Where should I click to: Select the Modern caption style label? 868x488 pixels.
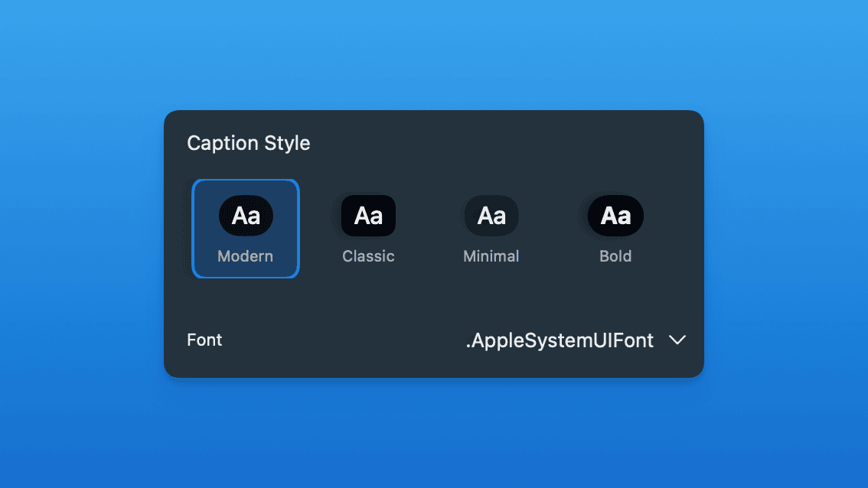pyautogui.click(x=245, y=256)
